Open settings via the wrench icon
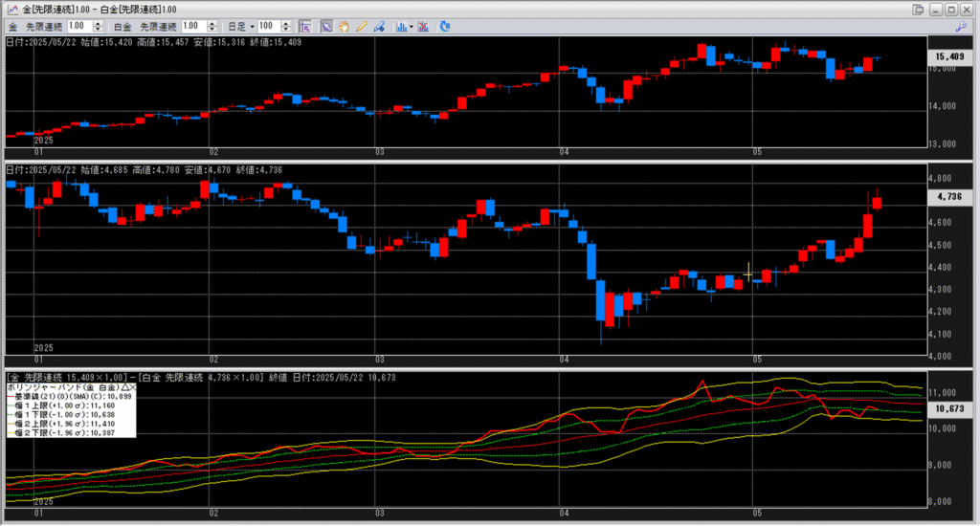The image size is (980, 526). click(962, 27)
